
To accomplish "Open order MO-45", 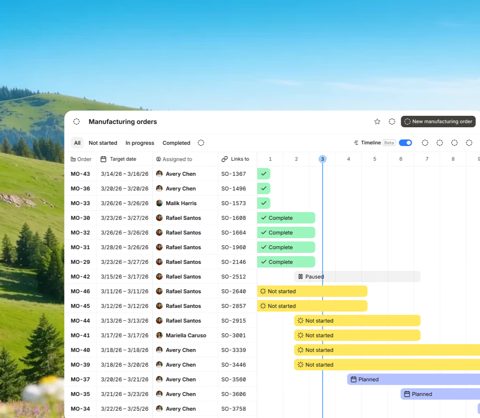I will [80, 306].
